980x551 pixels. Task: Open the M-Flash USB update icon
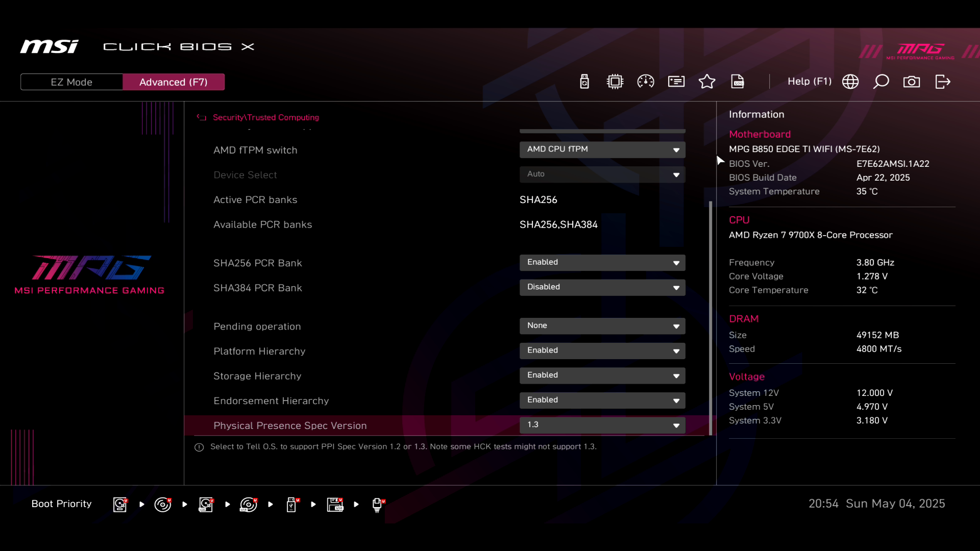584,82
